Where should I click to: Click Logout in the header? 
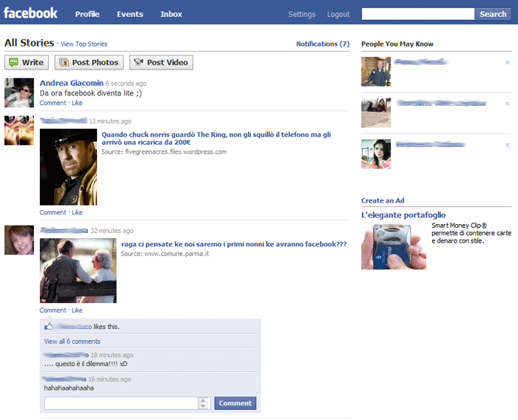point(338,14)
